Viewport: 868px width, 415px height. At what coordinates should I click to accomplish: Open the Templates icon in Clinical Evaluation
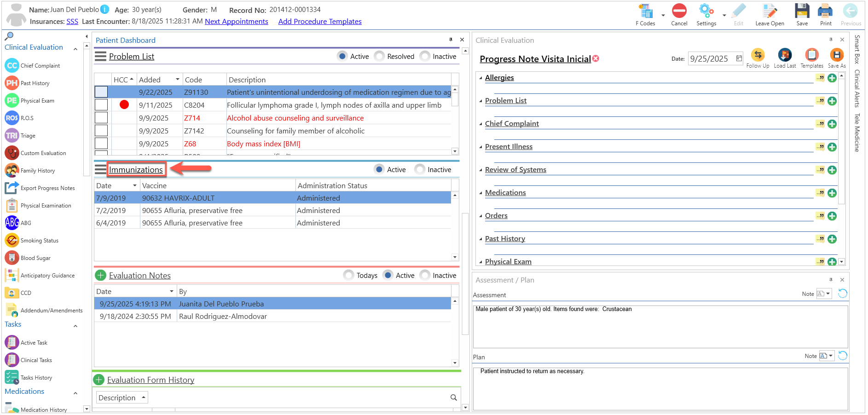tap(811, 55)
